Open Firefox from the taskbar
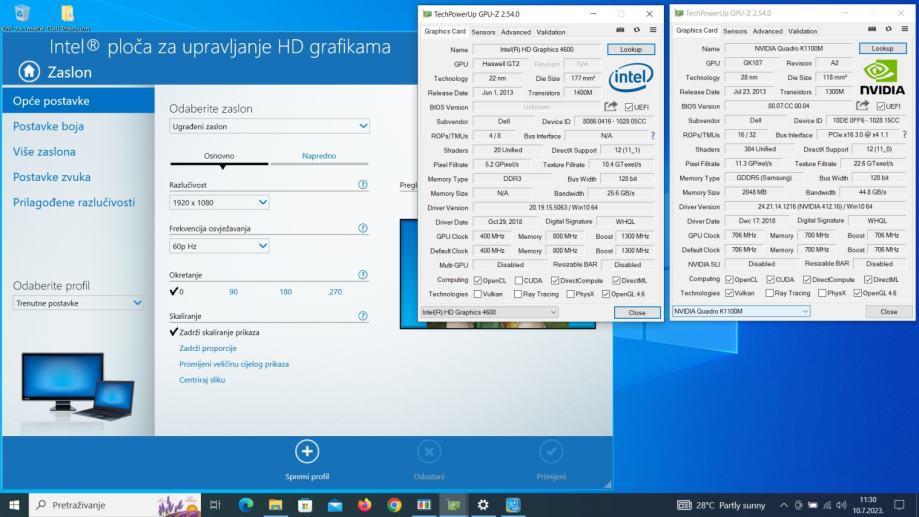This screenshot has width=919, height=517. [364, 505]
